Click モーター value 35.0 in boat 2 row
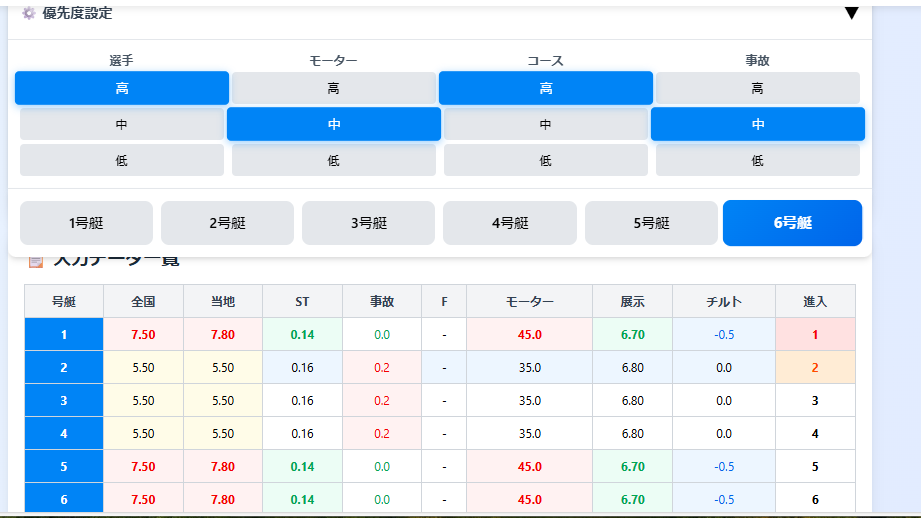 pos(530,368)
